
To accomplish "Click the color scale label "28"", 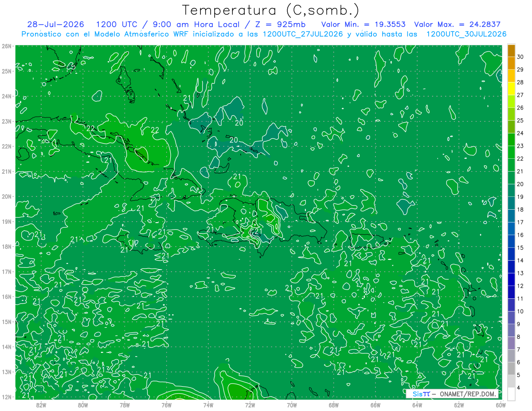I will (520, 82).
